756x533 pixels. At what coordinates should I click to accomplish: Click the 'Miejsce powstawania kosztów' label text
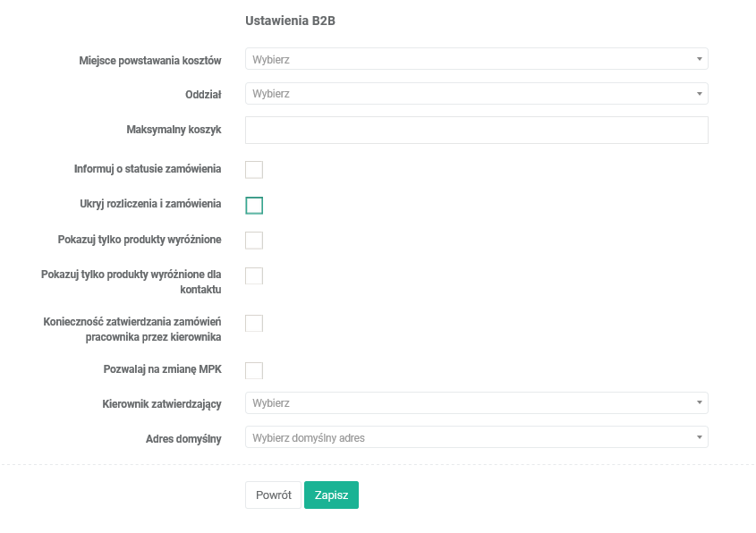coord(150,60)
